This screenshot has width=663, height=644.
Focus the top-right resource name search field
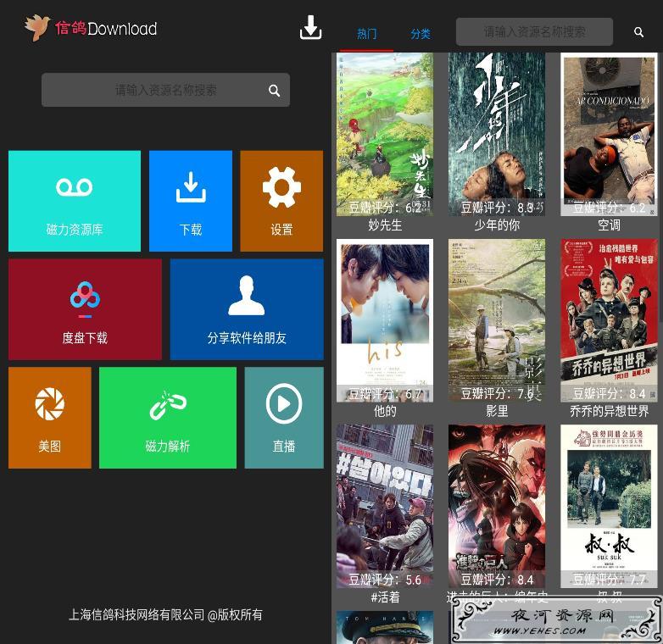[x=534, y=31]
